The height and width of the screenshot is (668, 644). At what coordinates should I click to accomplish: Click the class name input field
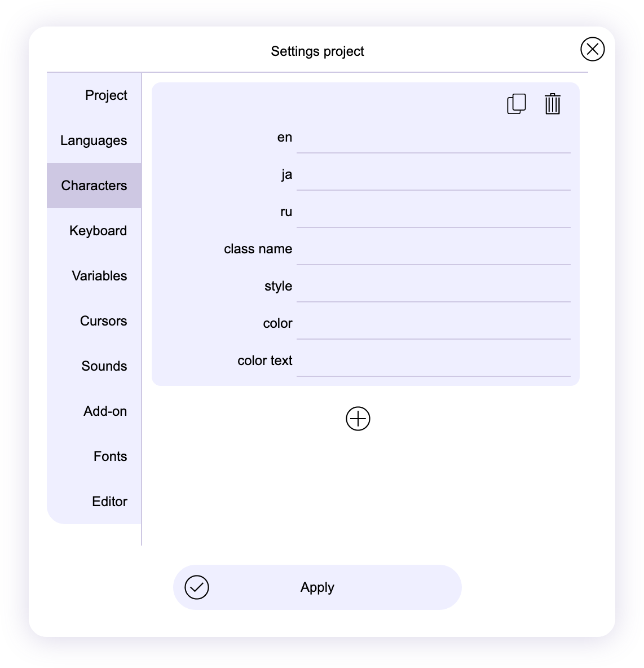433,251
